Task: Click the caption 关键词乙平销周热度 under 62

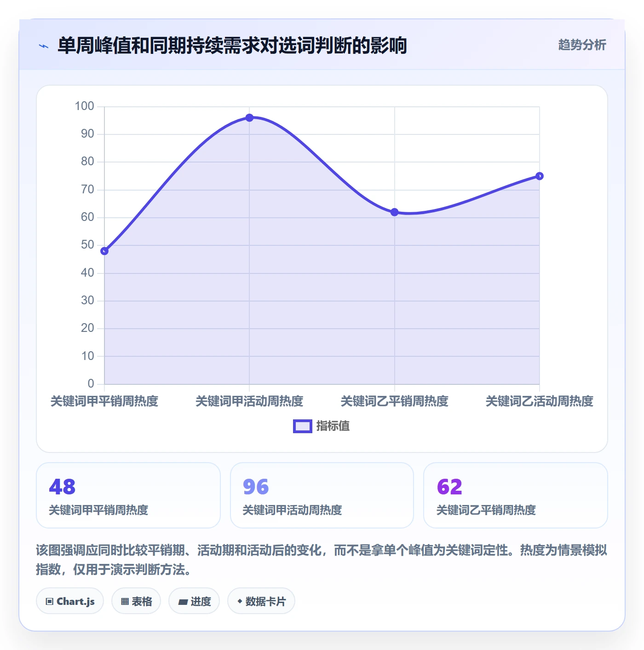Action: 486,510
